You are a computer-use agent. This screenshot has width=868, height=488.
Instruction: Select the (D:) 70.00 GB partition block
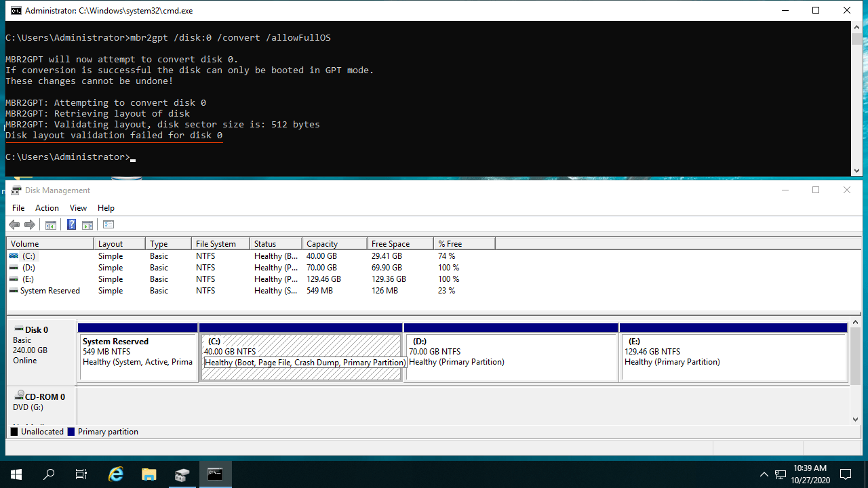pos(511,357)
